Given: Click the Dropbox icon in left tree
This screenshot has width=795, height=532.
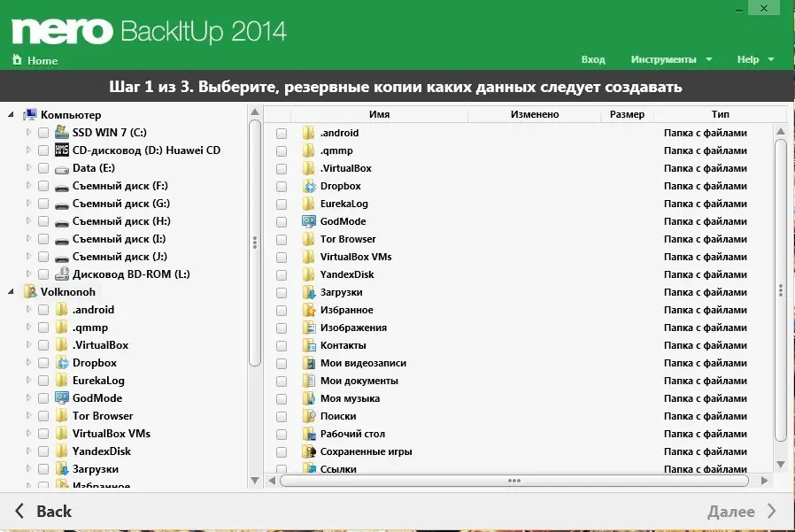Looking at the screenshot, I should (x=62, y=363).
